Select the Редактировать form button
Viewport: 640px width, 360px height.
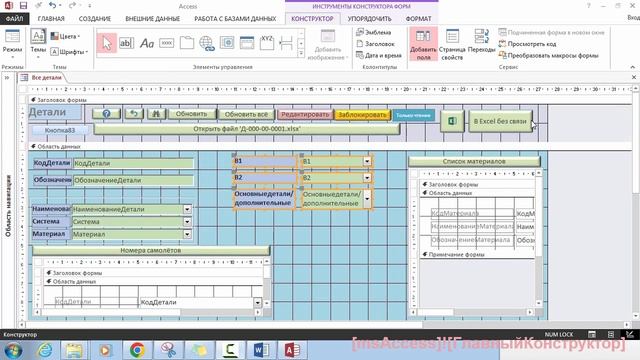305,115
